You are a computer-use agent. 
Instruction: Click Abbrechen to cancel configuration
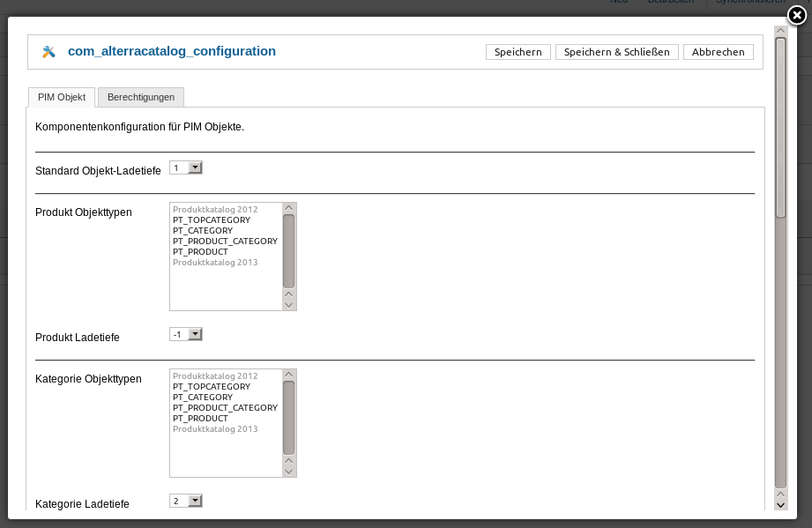pyautogui.click(x=719, y=52)
